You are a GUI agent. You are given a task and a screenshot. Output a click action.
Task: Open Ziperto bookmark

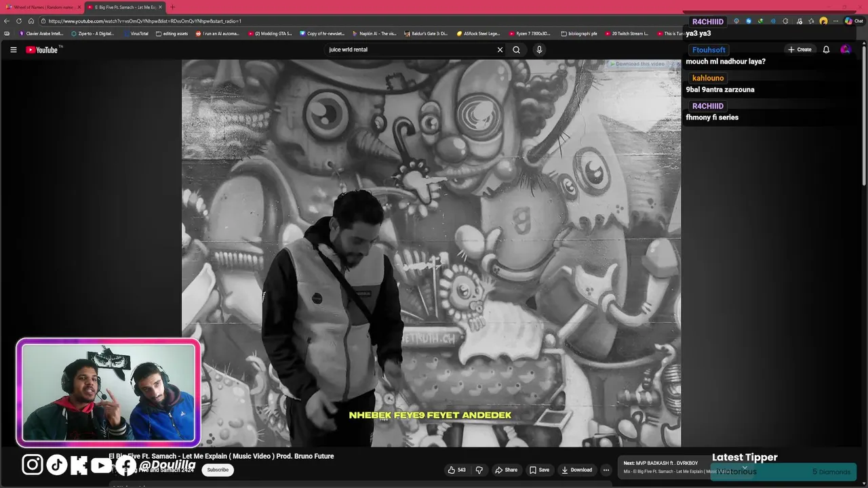[x=93, y=33]
